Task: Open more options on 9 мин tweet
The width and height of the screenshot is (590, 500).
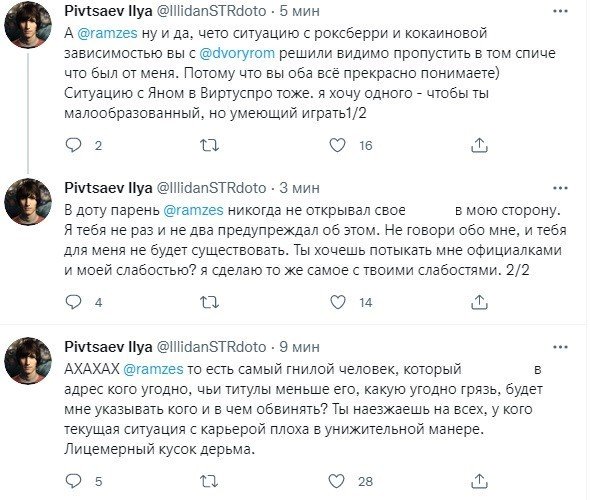Action: (560, 347)
